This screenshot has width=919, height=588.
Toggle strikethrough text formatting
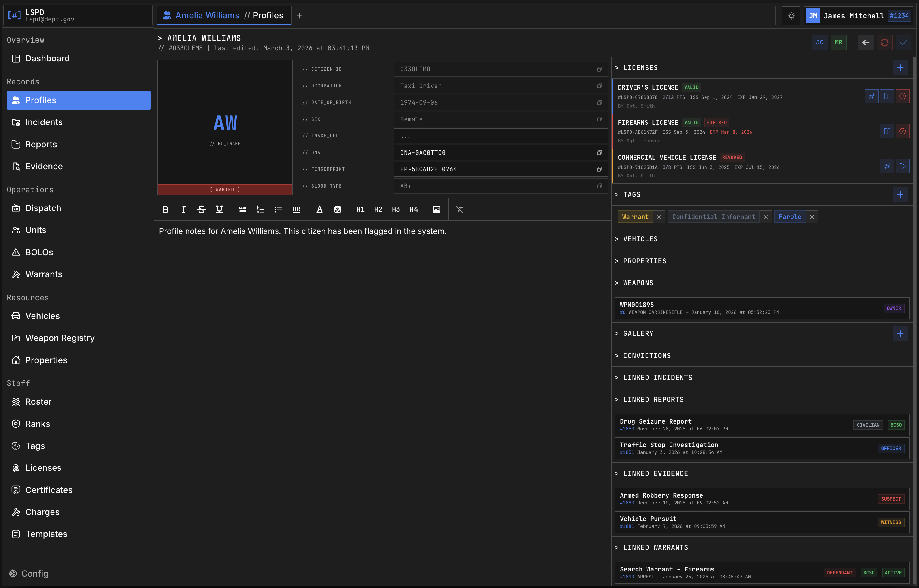[x=201, y=209]
